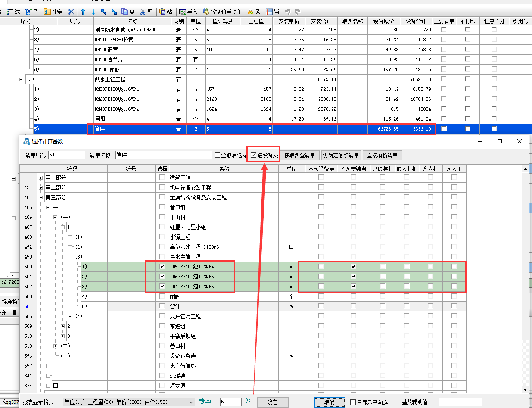This screenshot has height=408, width=532.
Task: Click the 取消 cancel button
Action: [x=330, y=402]
